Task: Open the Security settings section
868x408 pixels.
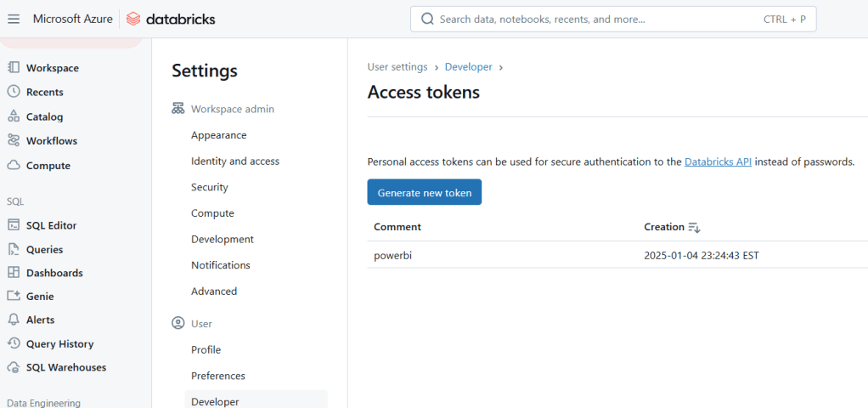Action: coord(209,187)
